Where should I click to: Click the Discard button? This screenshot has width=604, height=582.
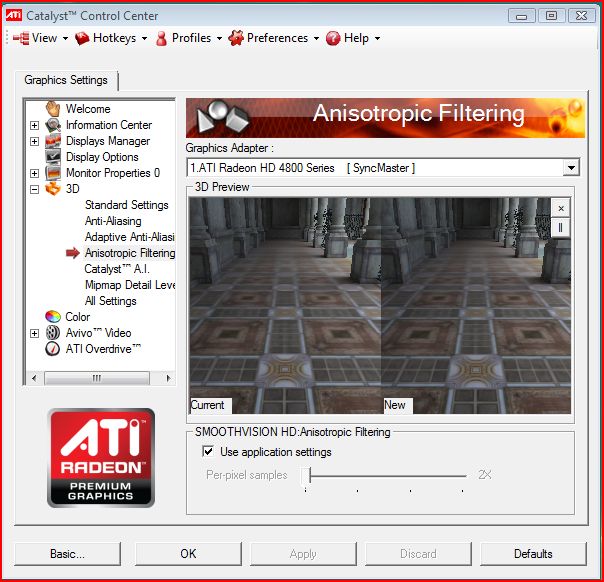tap(418, 554)
